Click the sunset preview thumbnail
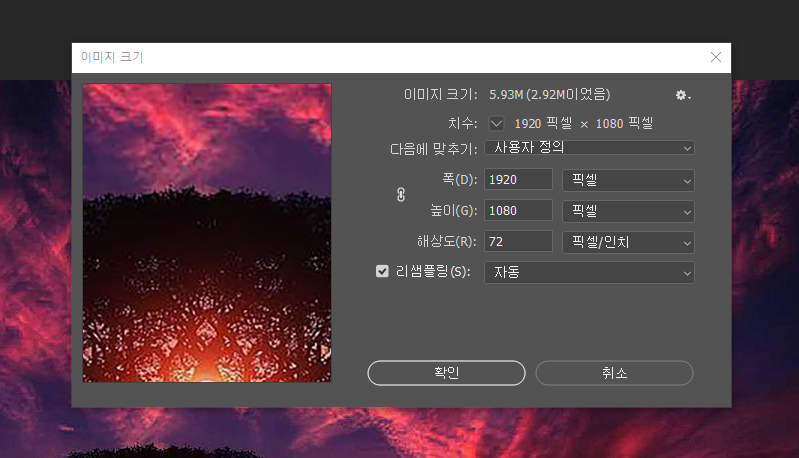This screenshot has width=799, height=458. coord(207,233)
